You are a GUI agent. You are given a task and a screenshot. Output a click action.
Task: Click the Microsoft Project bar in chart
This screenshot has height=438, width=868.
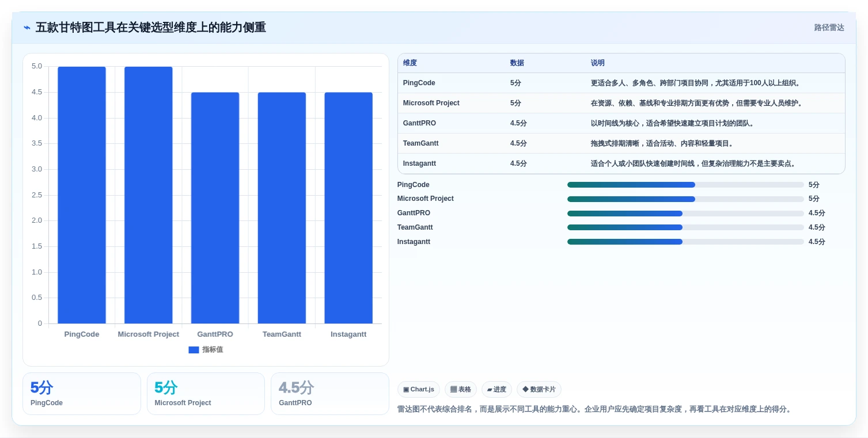(x=149, y=195)
